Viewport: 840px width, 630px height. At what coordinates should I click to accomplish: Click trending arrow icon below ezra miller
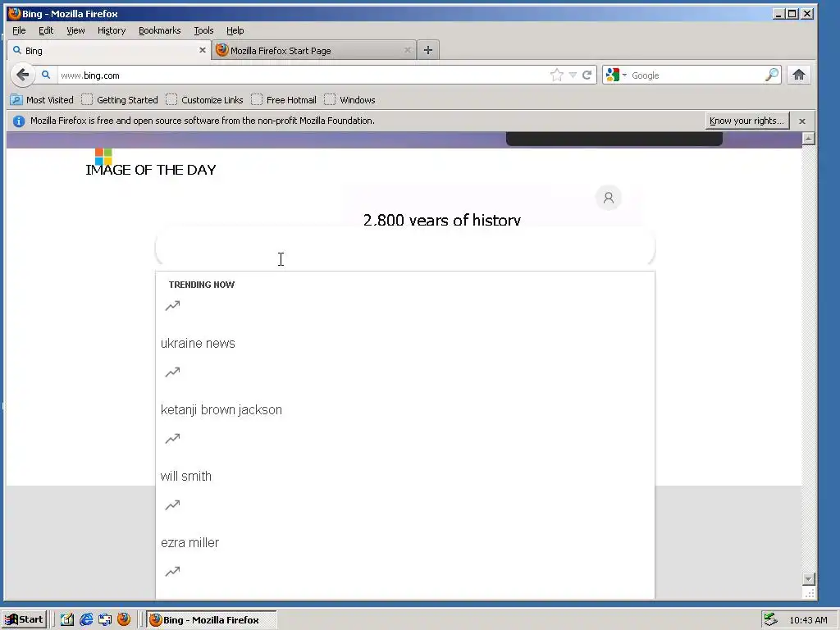coord(172,572)
